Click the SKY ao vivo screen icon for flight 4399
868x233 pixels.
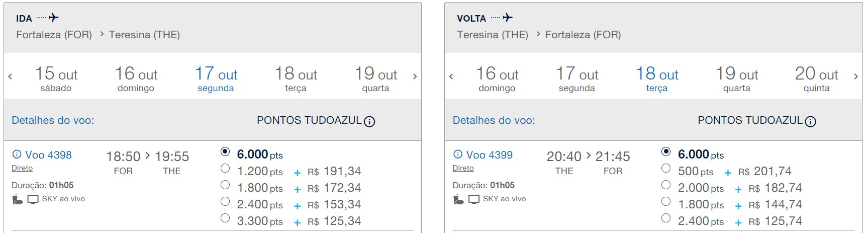(474, 199)
